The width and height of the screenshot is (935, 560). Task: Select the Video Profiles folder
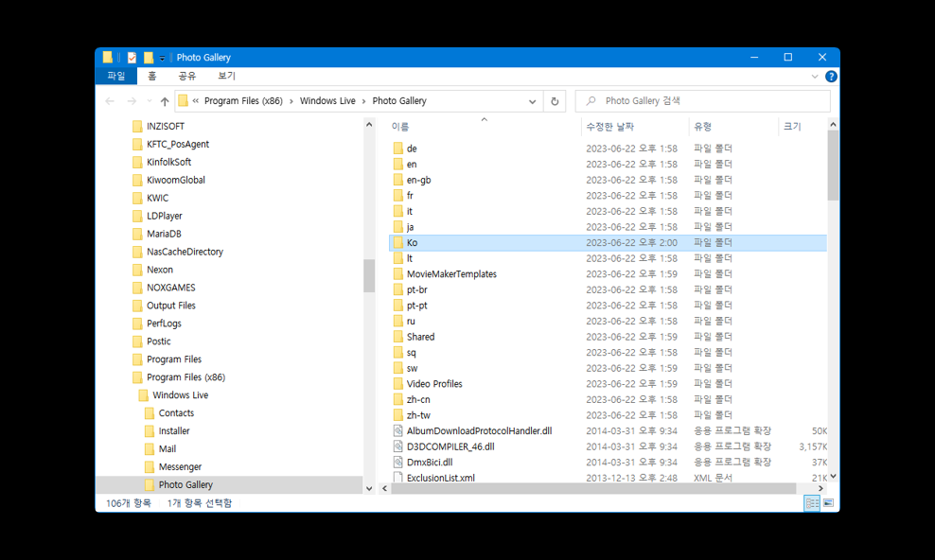coord(434,384)
